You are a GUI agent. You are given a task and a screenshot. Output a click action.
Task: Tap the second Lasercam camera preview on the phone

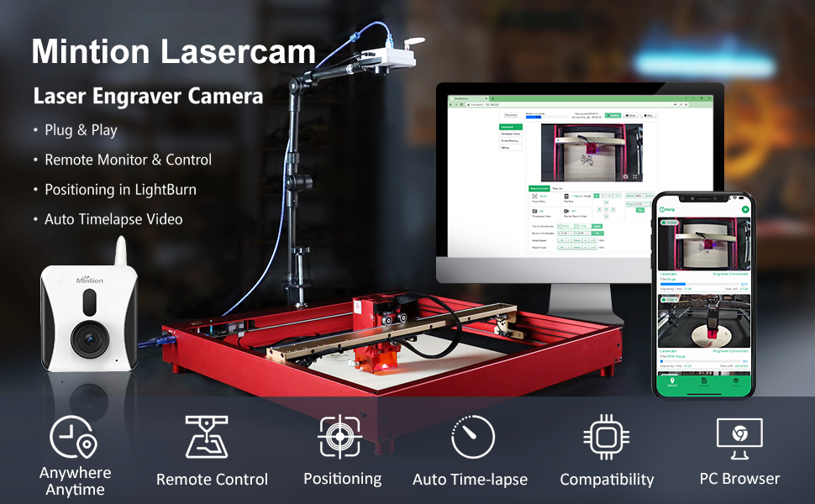704,321
